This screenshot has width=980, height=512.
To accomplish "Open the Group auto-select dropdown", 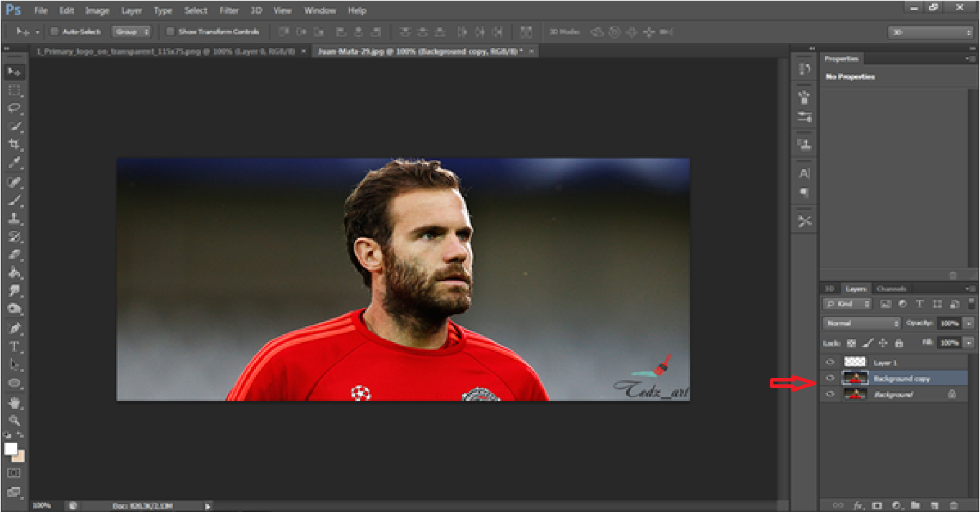I will click(x=131, y=32).
